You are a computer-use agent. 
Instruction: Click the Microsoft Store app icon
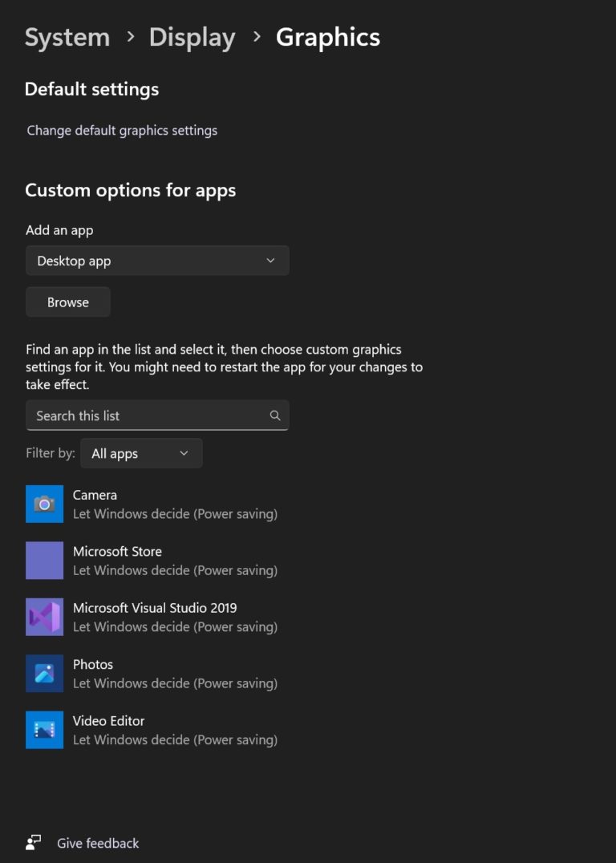click(44, 560)
